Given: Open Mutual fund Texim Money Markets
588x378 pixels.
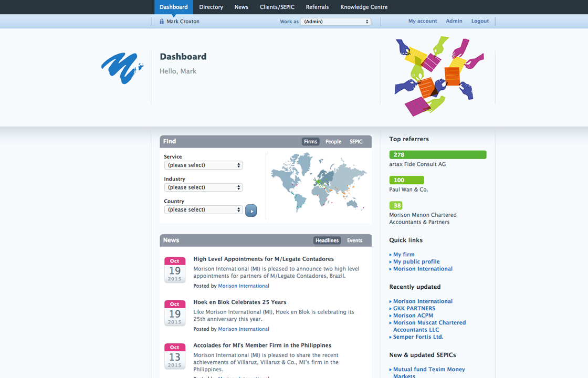Looking at the screenshot, I should pos(429,373).
